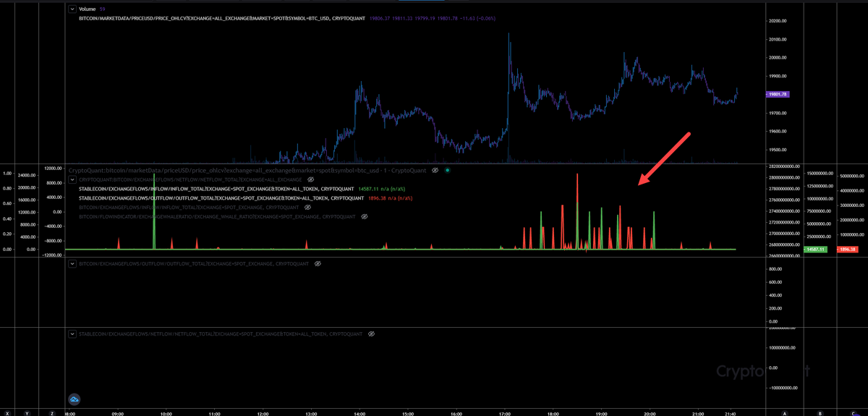The image size is (868, 416).
Task: Click the Z scale button at bottom left
Action: click(53, 412)
